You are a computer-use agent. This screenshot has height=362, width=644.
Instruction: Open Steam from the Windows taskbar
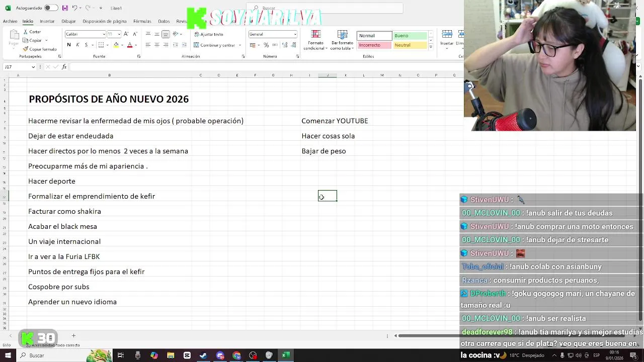tap(203, 355)
